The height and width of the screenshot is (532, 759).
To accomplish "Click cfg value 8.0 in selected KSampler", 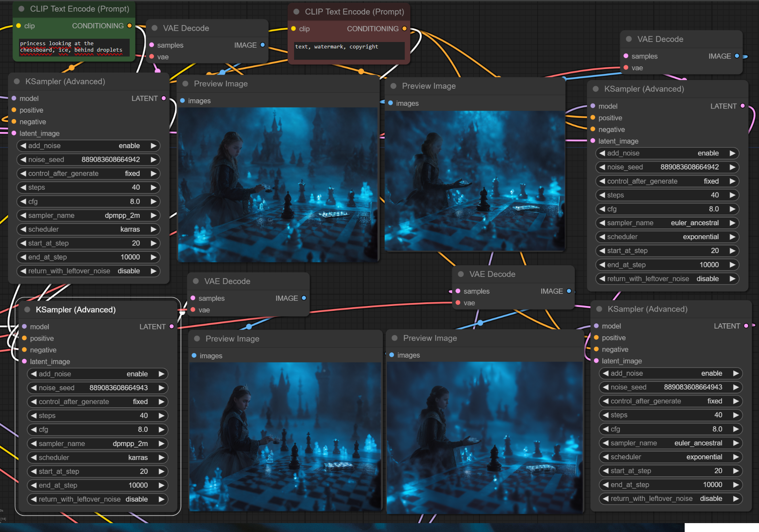I will click(x=143, y=429).
